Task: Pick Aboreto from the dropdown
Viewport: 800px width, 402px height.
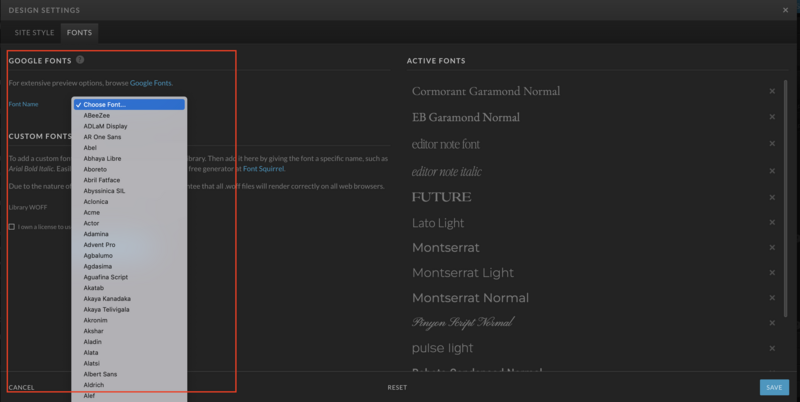Action: coord(129,169)
